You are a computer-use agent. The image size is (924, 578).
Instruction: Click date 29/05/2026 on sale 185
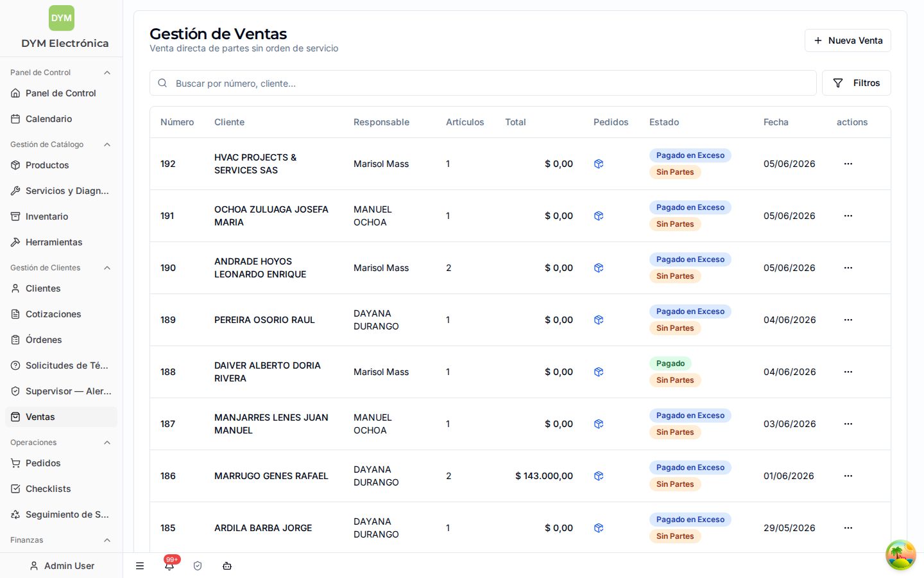coord(789,528)
